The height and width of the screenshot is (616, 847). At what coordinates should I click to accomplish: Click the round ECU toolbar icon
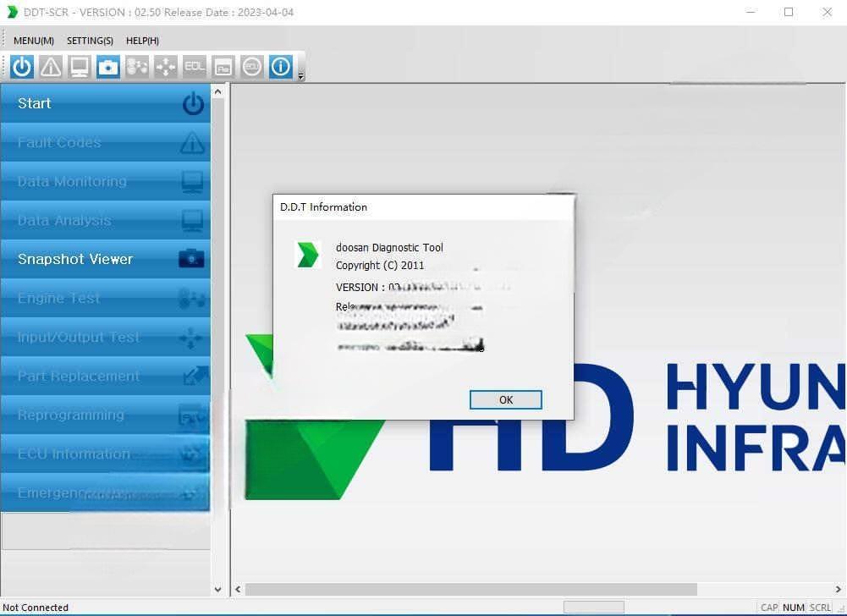252,67
